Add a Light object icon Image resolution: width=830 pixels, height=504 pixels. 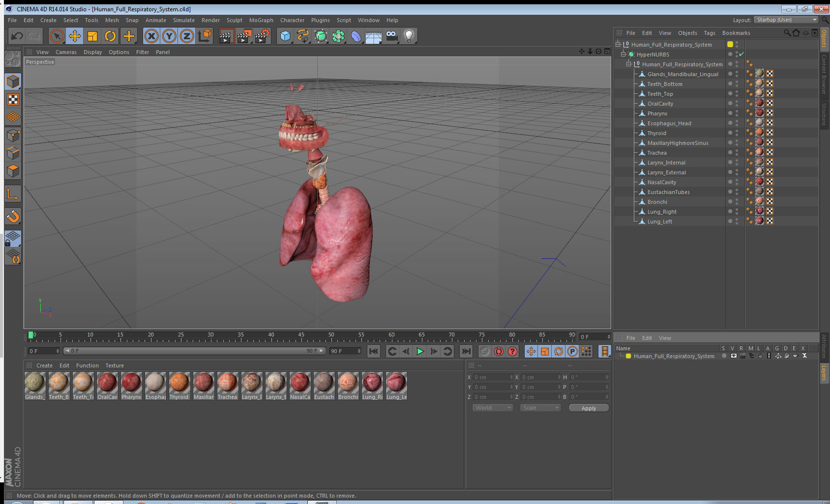pyautogui.click(x=409, y=36)
